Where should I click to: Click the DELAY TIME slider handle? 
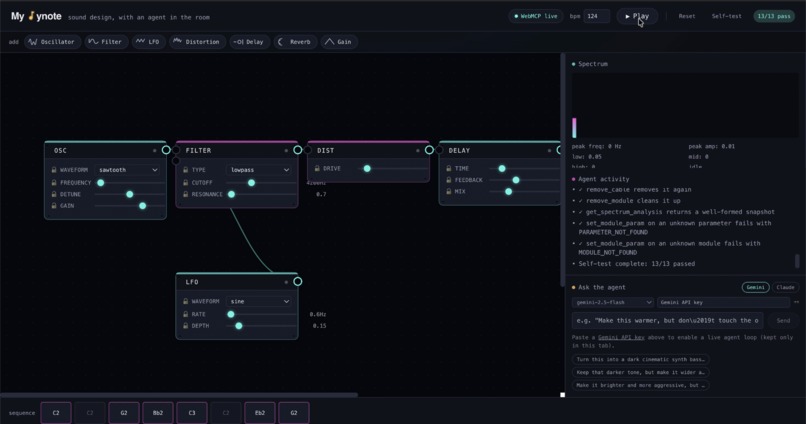click(x=502, y=168)
